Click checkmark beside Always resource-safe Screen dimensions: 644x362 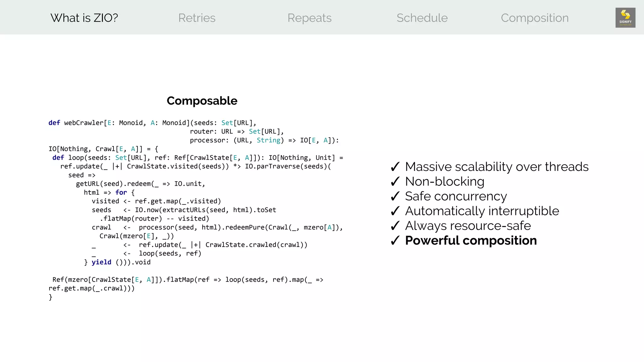[395, 226]
